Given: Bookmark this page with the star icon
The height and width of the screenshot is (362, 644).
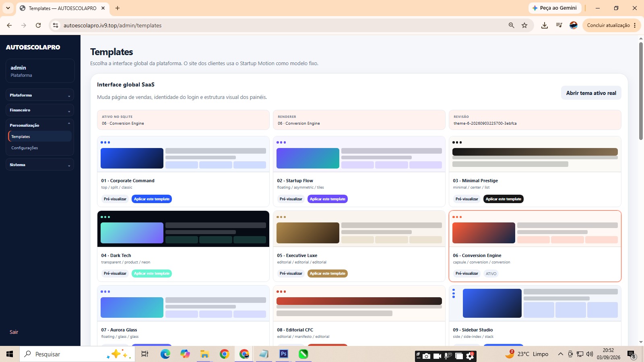Looking at the screenshot, I should [x=524, y=25].
